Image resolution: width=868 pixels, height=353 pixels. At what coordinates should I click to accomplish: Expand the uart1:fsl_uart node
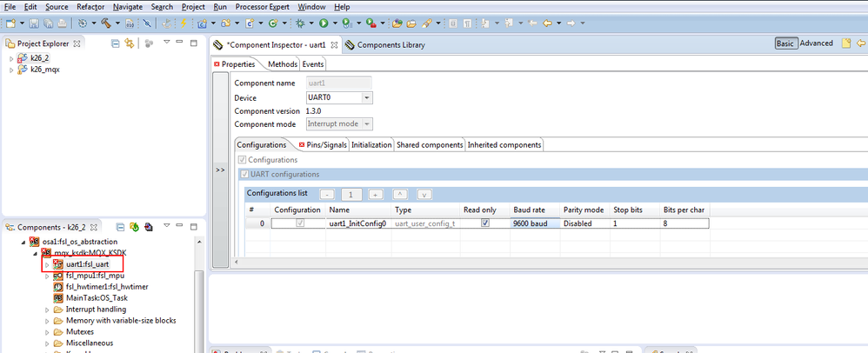[x=47, y=265]
